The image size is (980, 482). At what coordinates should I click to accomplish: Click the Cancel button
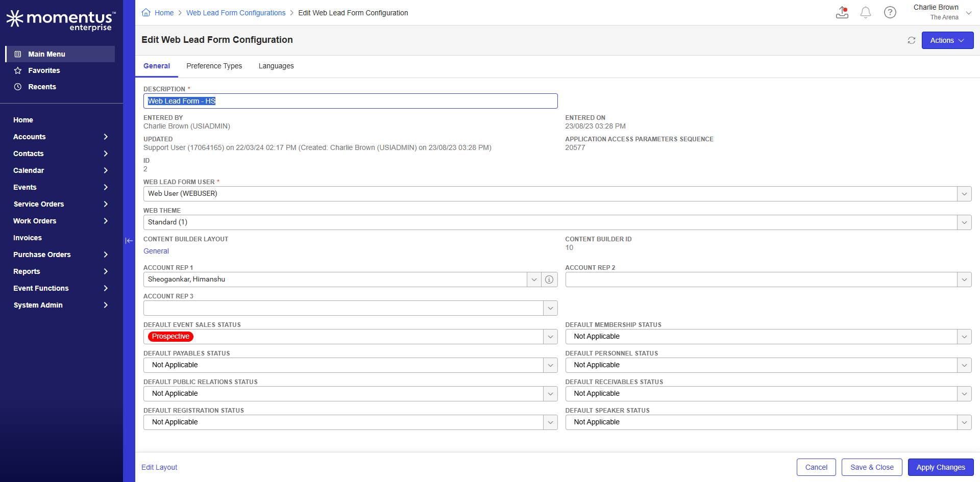(x=816, y=467)
